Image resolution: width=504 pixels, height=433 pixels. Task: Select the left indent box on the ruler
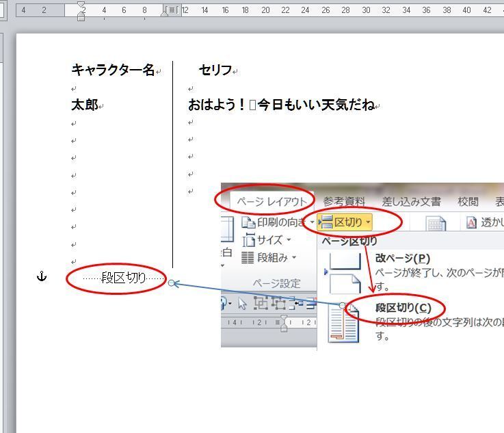81,18
